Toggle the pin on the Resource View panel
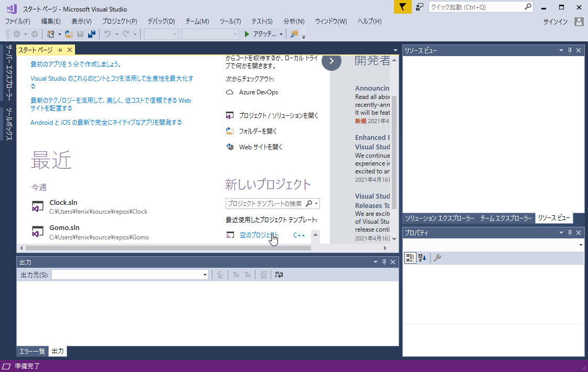The width and height of the screenshot is (588, 372). (570, 50)
